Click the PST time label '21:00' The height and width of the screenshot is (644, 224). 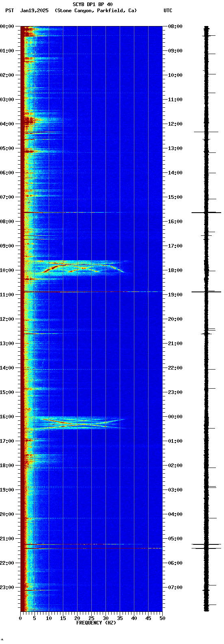pyautogui.click(x=7, y=539)
